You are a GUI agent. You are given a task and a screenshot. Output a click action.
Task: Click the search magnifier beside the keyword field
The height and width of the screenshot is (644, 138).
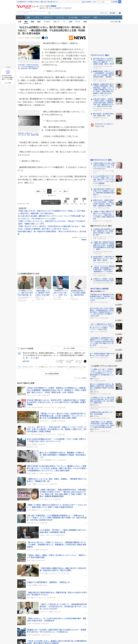49,13
